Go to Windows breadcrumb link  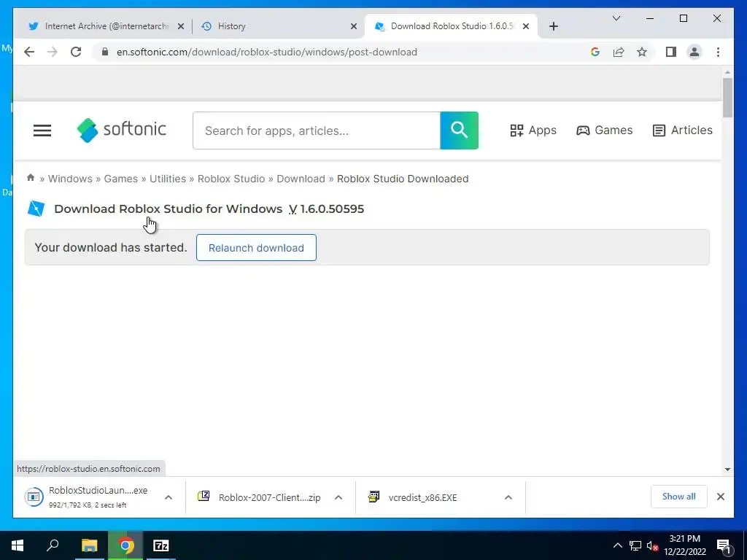[x=70, y=179]
